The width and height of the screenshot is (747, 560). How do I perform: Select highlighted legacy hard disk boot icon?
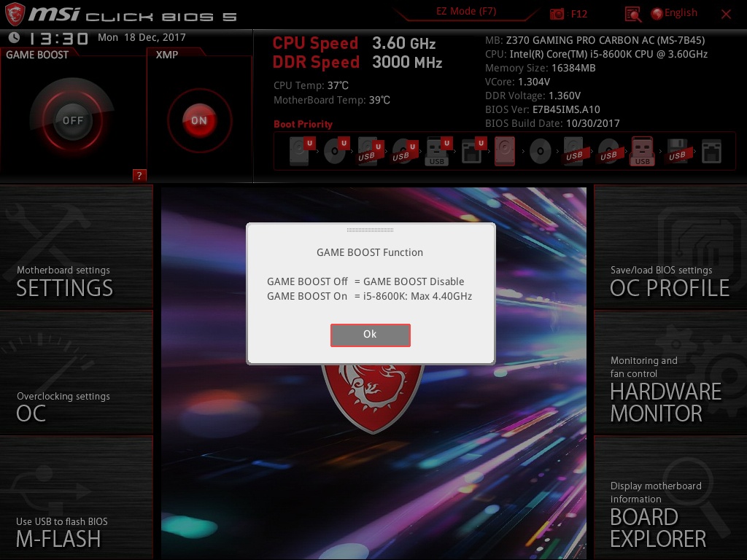pos(505,151)
